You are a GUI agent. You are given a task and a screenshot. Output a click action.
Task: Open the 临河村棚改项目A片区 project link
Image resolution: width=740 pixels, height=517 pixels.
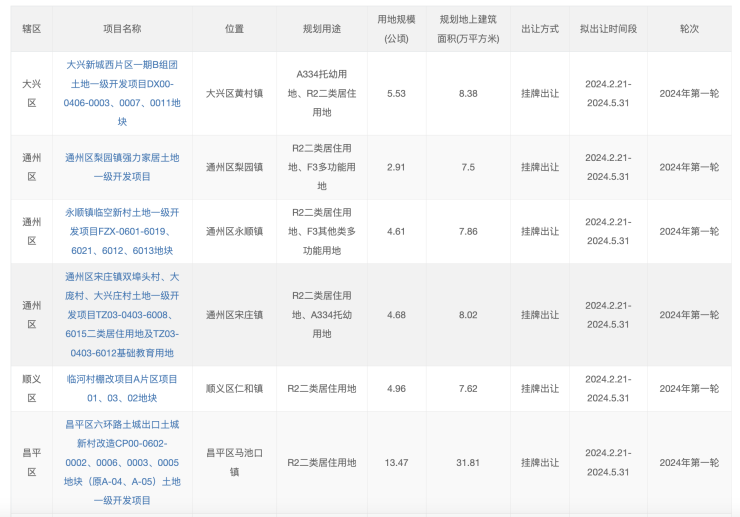[x=122, y=388]
